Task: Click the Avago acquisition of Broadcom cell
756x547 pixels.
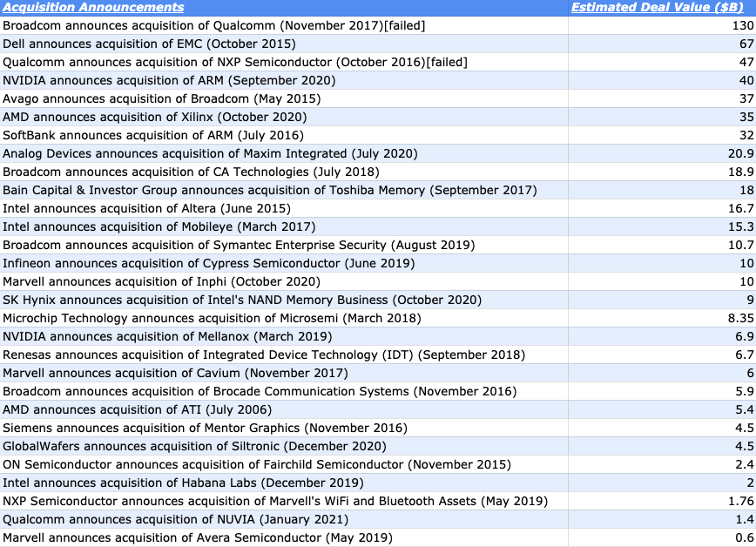Action: (x=284, y=99)
